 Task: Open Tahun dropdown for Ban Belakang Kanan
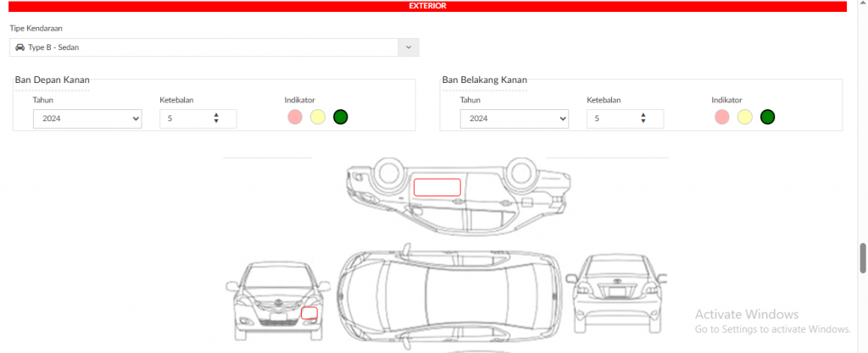point(515,119)
